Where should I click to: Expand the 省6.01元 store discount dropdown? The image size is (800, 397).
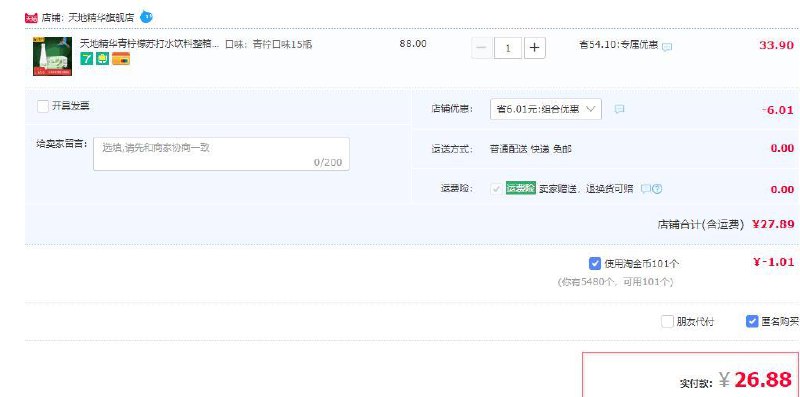point(545,109)
